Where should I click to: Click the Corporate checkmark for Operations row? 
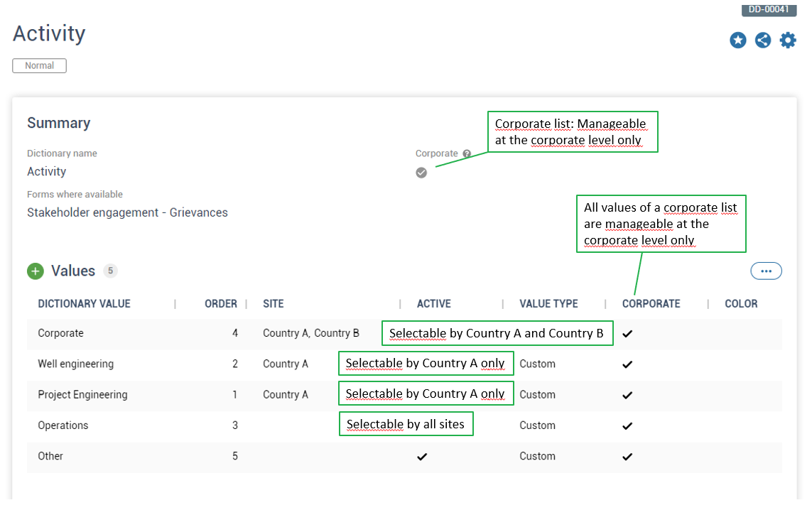(627, 426)
